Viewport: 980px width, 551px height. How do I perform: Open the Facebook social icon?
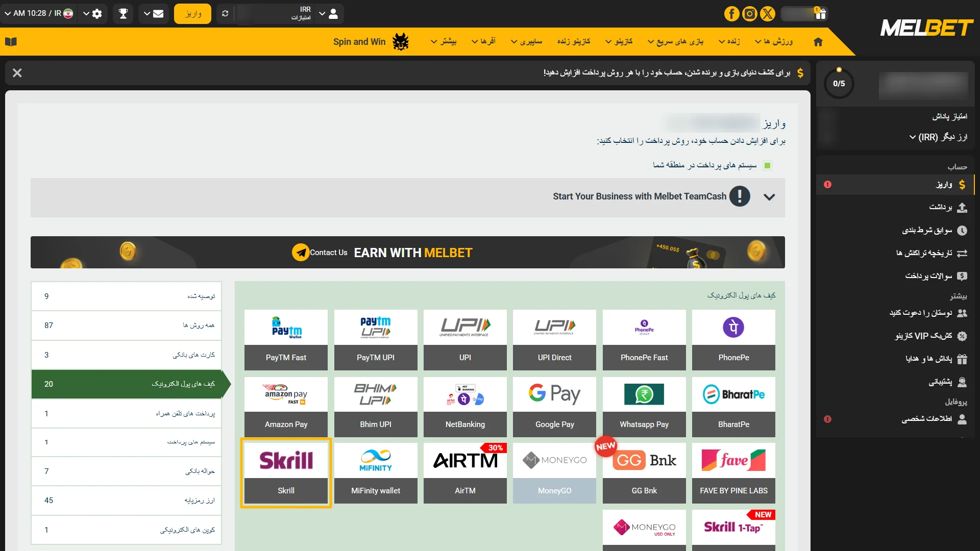[731, 14]
